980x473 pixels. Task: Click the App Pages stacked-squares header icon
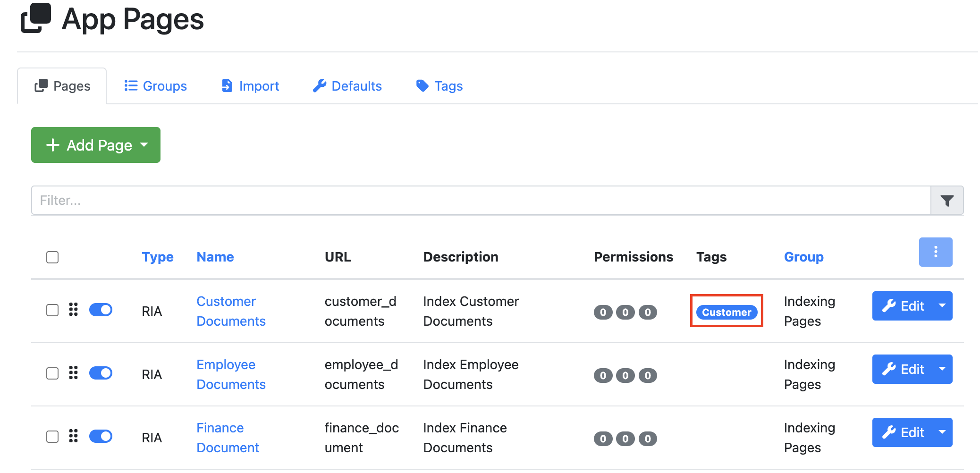36,18
